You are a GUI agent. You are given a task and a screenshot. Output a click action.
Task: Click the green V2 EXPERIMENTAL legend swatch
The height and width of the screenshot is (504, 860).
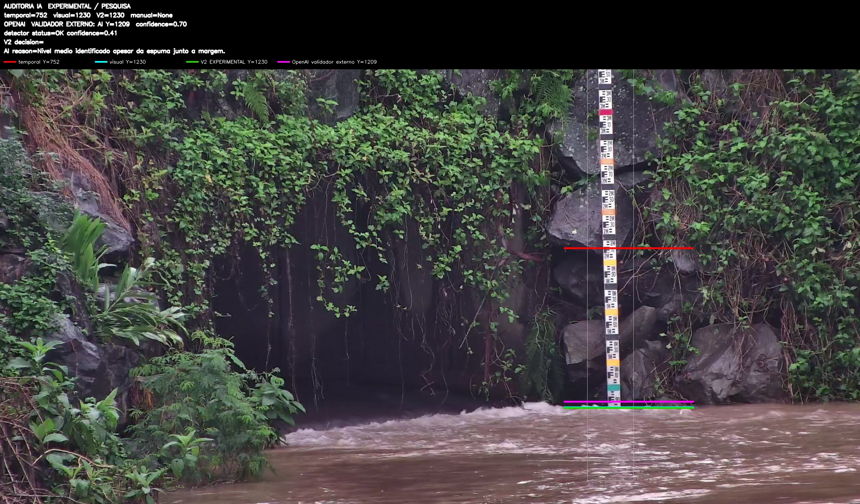click(x=192, y=62)
